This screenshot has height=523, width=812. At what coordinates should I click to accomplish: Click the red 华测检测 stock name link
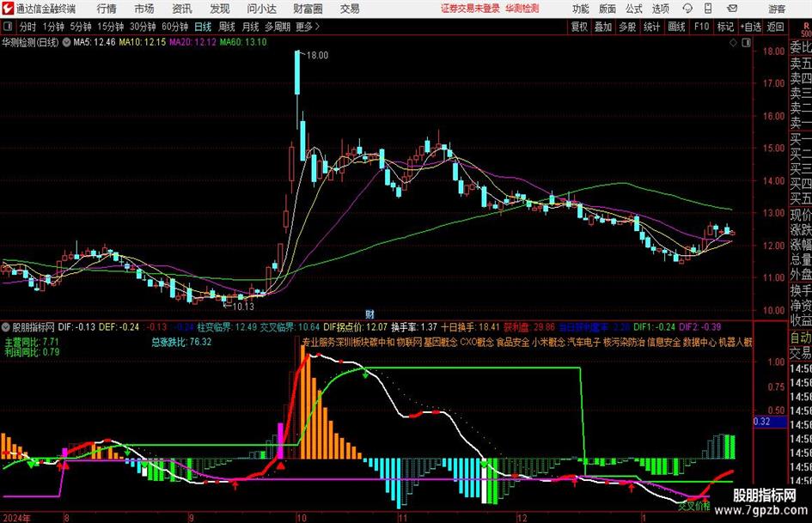pyautogui.click(x=522, y=9)
